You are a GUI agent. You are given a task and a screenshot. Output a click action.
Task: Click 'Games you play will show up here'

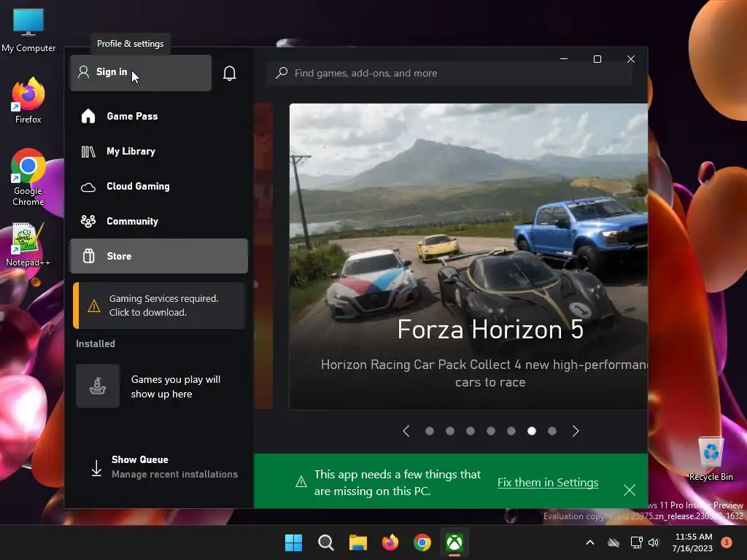click(x=176, y=386)
